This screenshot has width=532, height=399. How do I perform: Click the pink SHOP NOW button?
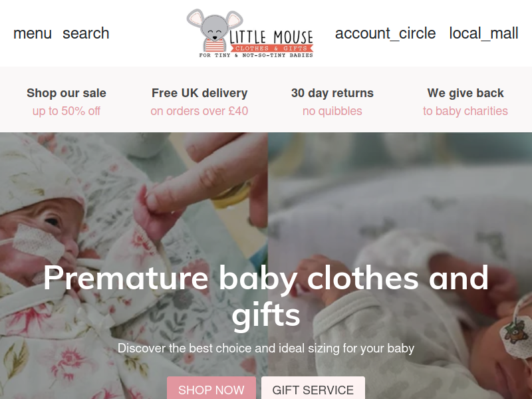coord(211,388)
